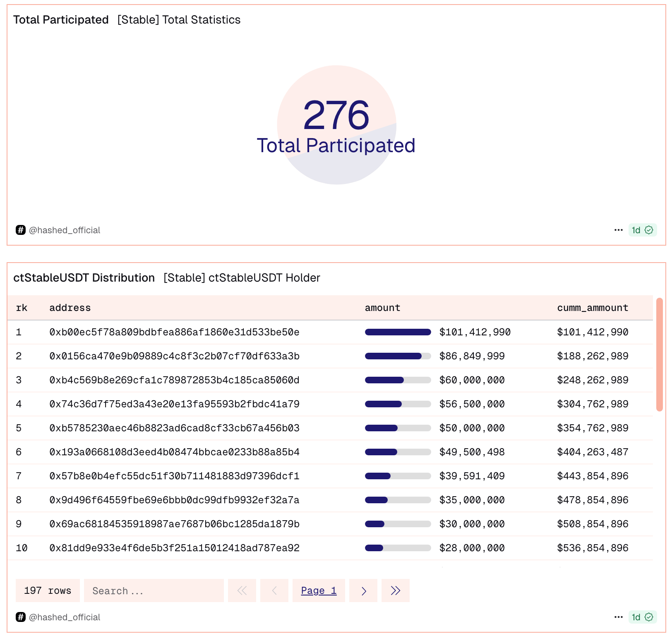The width and height of the screenshot is (672, 636).
Task: Open the three-dot menu in ctStableUSDT Distribution panel
Action: tap(619, 617)
